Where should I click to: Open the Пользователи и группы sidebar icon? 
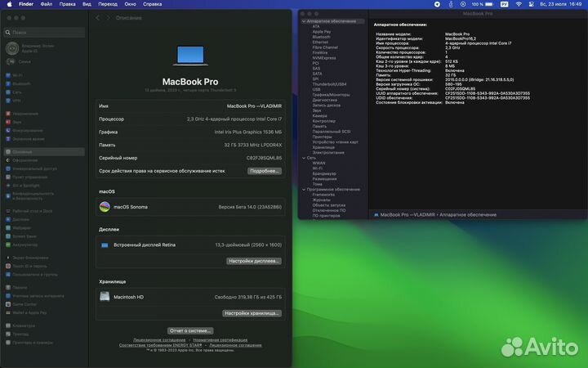click(8, 275)
